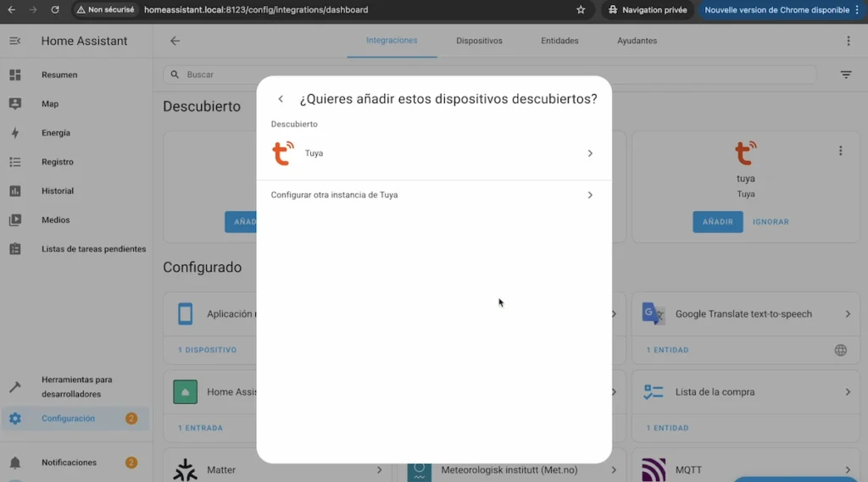Viewport: 868px width, 482px height.
Task: Expand the Meteorologisk institutt chevron
Action: 614,470
